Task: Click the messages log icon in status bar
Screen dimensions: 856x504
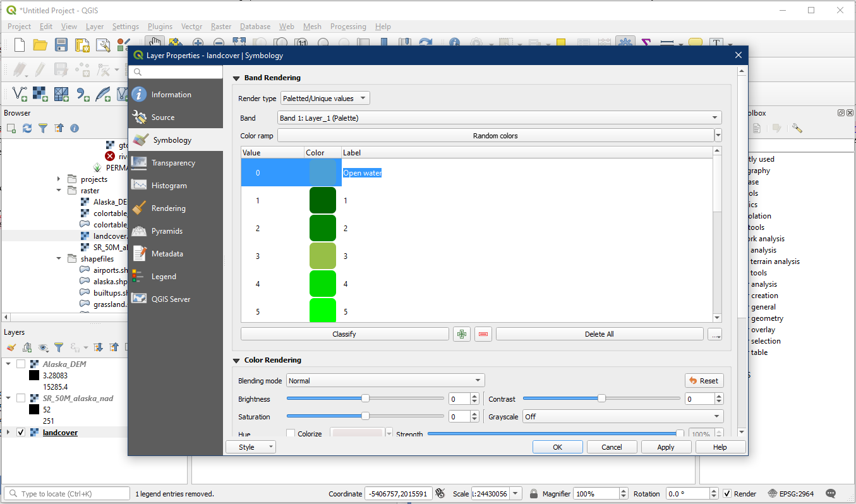Action: pos(831,493)
